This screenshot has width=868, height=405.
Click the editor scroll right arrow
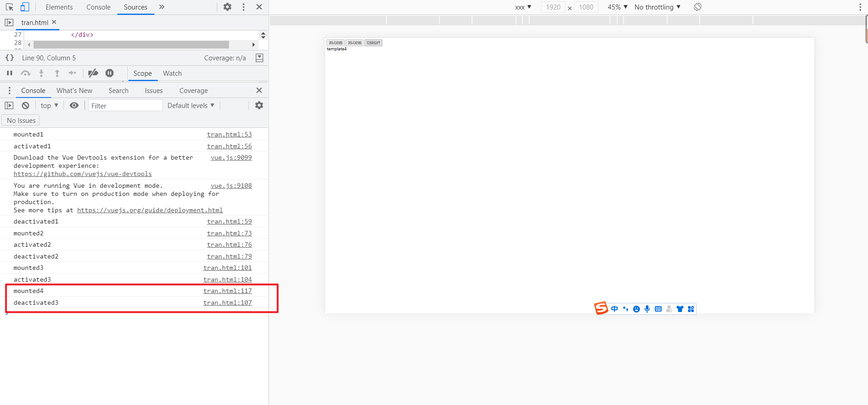[254, 44]
